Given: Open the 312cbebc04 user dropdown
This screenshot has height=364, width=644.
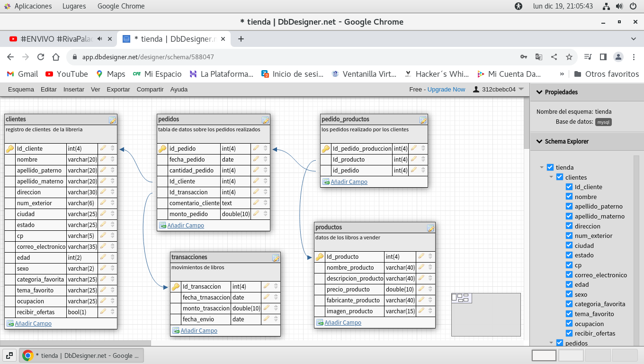Looking at the screenshot, I should coord(499,89).
